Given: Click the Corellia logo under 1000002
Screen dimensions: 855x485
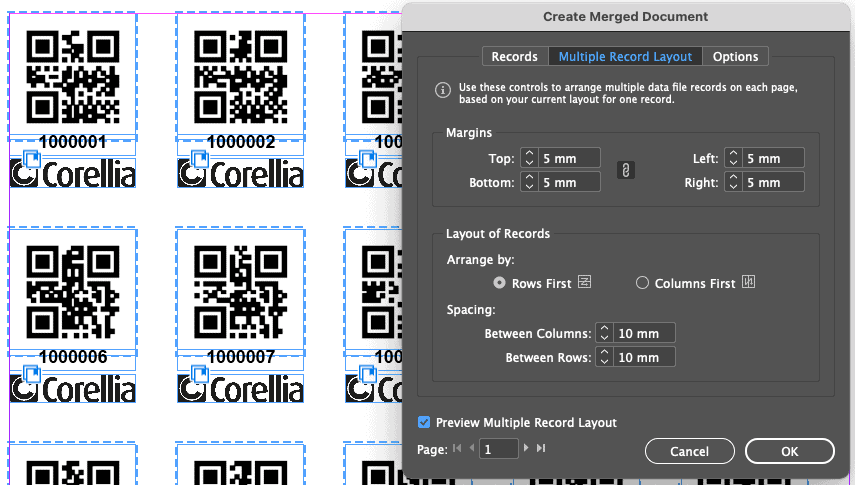Looking at the screenshot, I should tap(240, 173).
